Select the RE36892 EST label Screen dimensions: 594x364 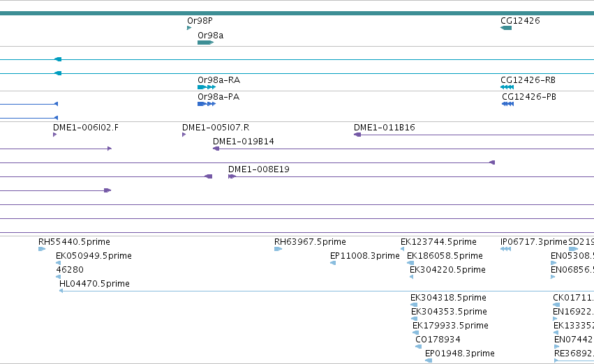click(x=574, y=354)
